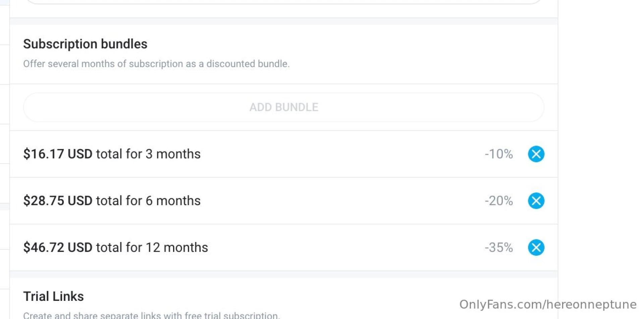Select the $16.17 USD bundle row
Screen dimensions: 644x319
click(x=112, y=154)
